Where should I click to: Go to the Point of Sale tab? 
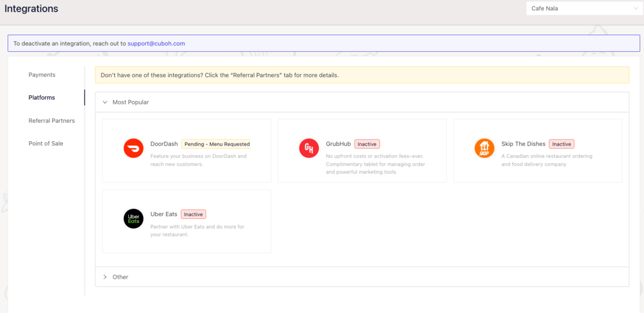point(46,144)
